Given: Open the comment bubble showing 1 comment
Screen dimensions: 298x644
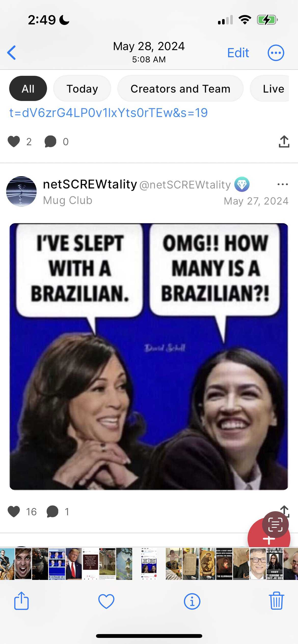Looking at the screenshot, I should (52, 511).
